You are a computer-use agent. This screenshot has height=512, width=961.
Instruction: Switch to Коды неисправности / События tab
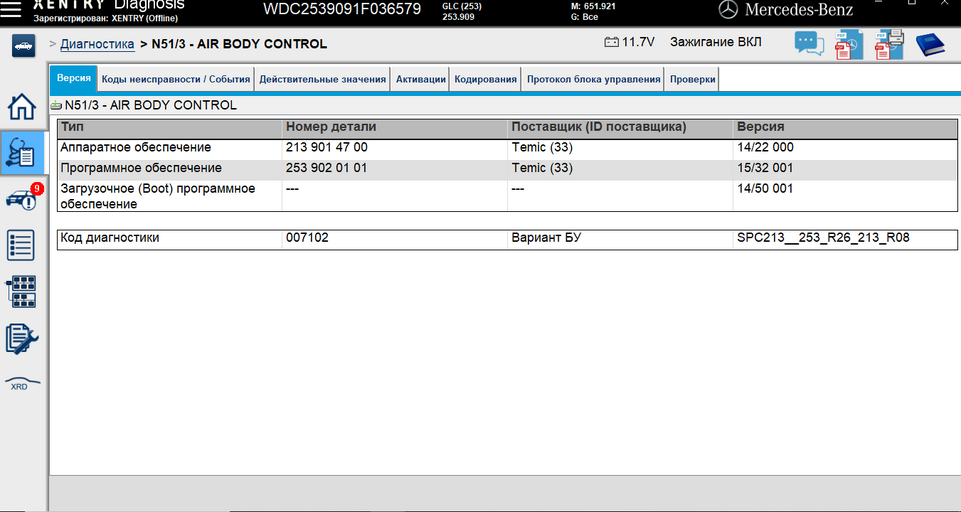[176, 79]
